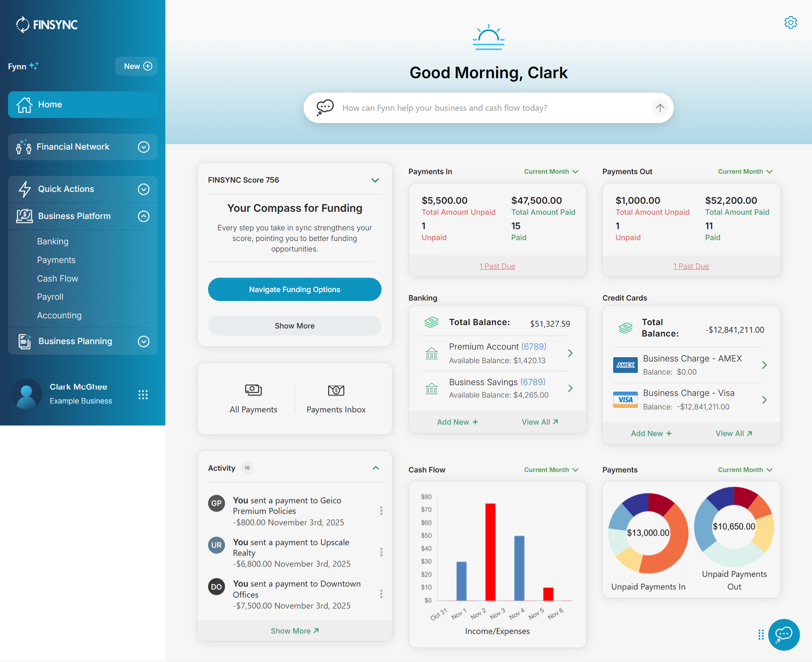Expand the Financial Network section
The image size is (812, 662).
coord(143,147)
